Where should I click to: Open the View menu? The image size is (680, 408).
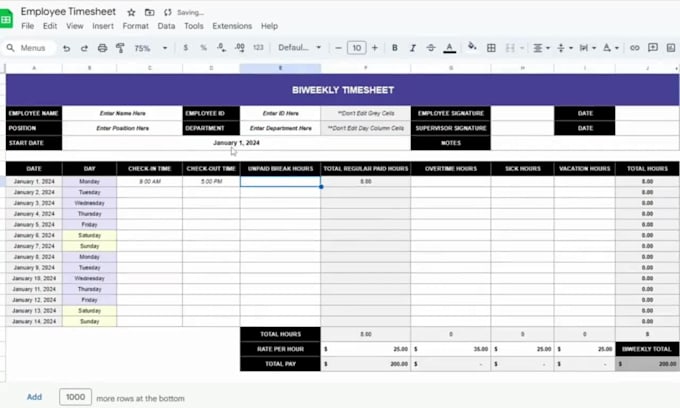[x=75, y=26]
